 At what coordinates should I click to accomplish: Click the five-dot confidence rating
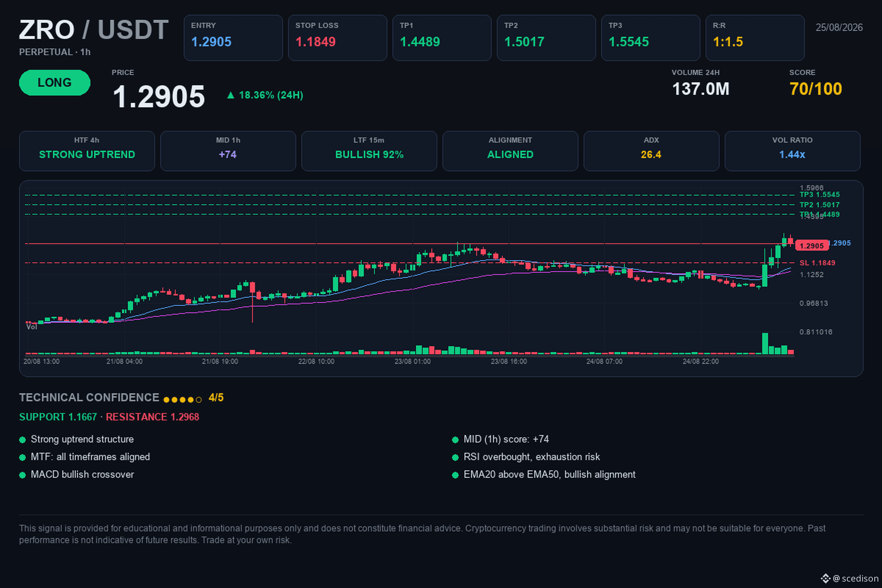(183, 399)
